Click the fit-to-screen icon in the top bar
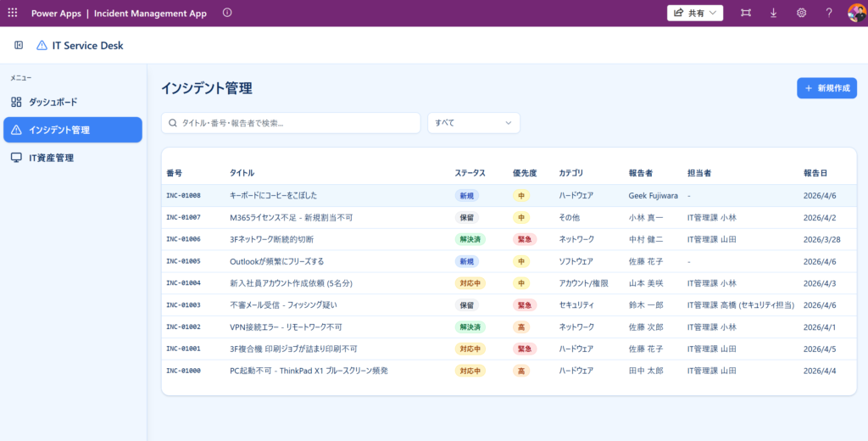The width and height of the screenshot is (868, 441). coord(745,13)
